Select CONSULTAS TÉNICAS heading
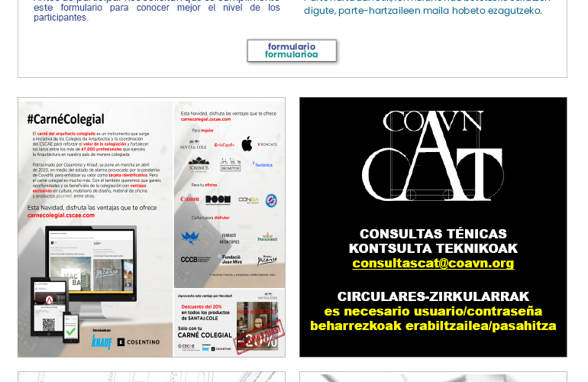The height and width of the screenshot is (382, 588). (433, 234)
